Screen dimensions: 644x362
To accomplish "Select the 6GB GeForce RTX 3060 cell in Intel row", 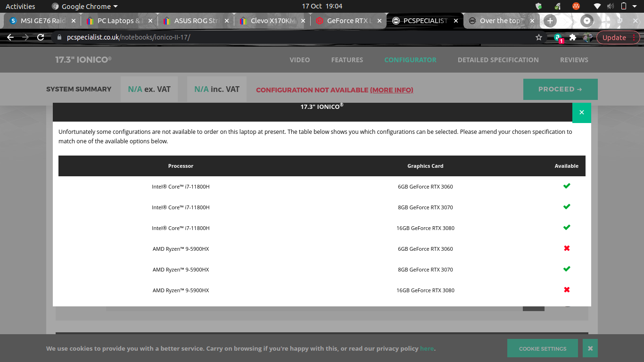I will pos(425,187).
